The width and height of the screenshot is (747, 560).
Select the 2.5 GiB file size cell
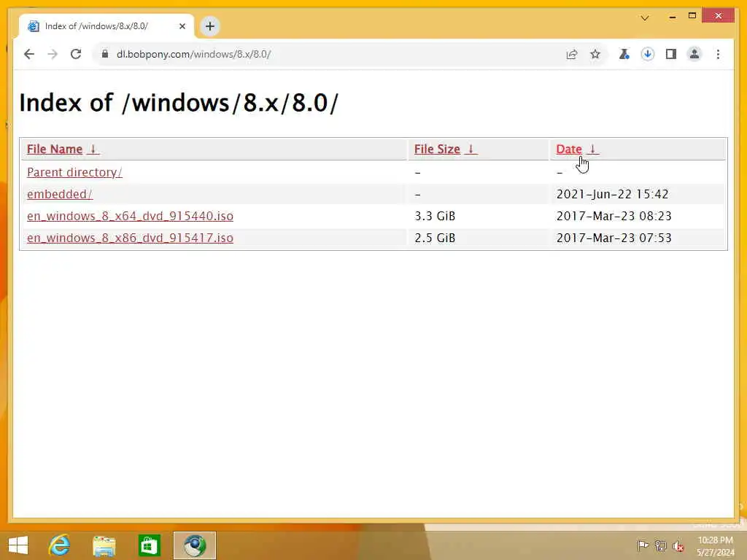pyautogui.click(x=435, y=238)
